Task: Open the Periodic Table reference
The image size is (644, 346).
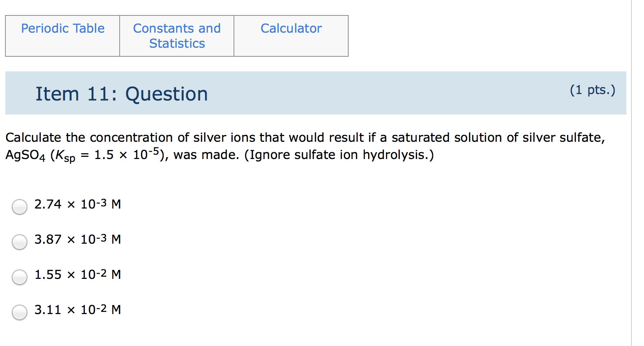Action: click(x=63, y=28)
